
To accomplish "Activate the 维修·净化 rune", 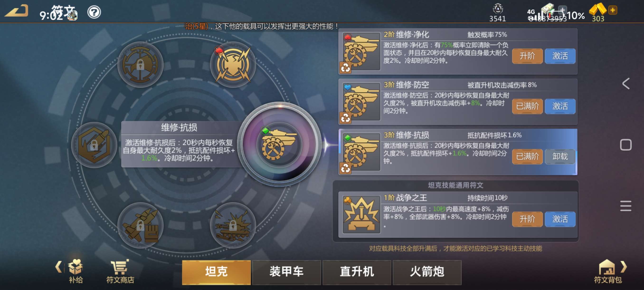I will coord(560,56).
